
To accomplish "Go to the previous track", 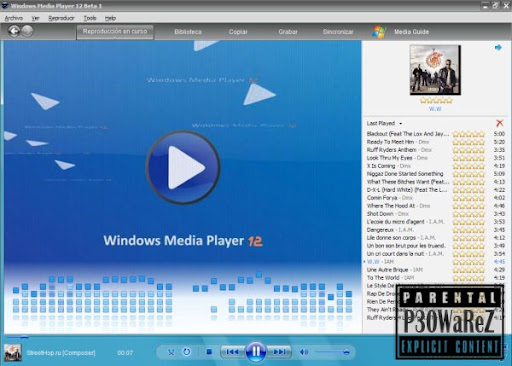I will 232,352.
